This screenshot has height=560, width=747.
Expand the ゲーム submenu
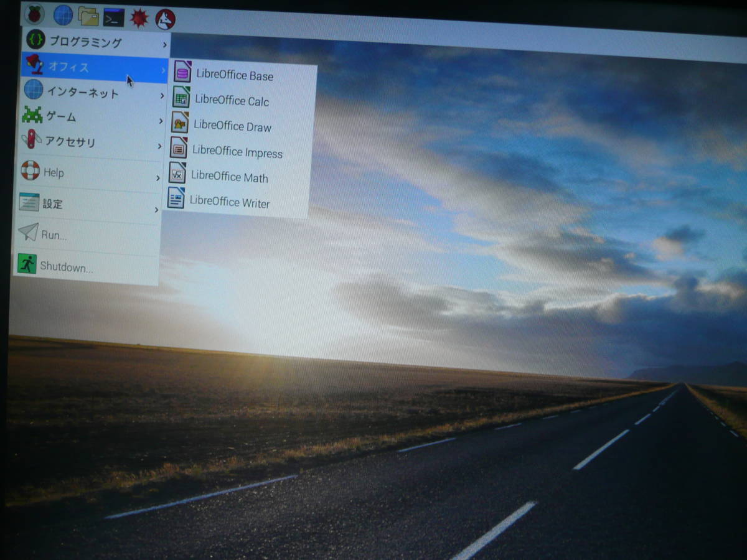pyautogui.click(x=61, y=116)
